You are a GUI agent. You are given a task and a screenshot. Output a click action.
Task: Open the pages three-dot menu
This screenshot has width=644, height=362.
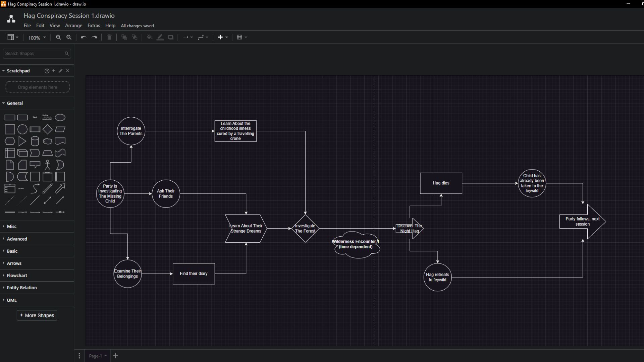79,356
